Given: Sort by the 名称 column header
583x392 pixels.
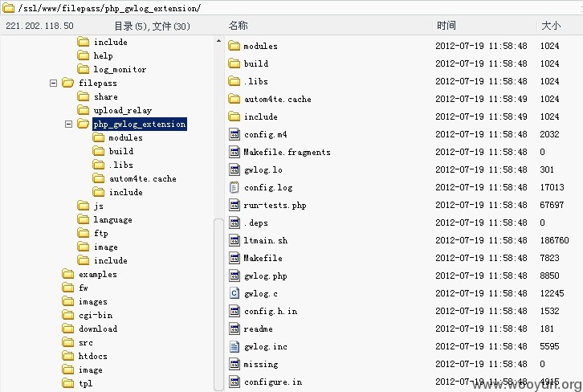Looking at the screenshot, I should 238,25.
